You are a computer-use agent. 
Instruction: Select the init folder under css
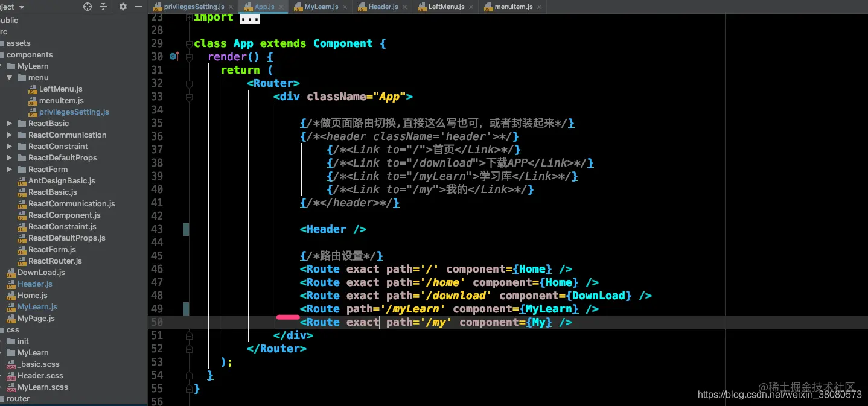click(x=23, y=341)
